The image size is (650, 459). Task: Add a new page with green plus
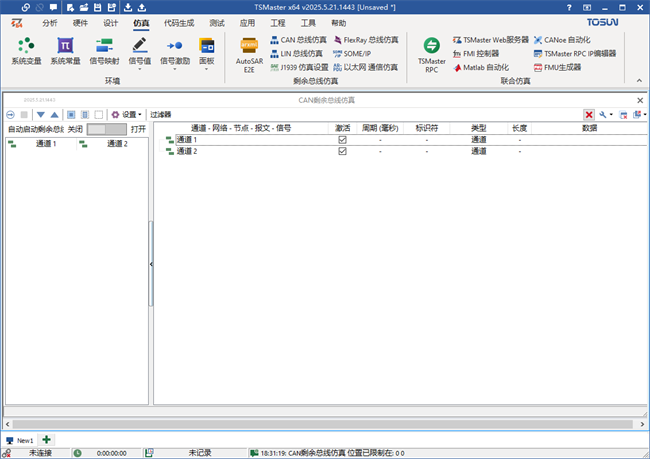click(x=47, y=440)
